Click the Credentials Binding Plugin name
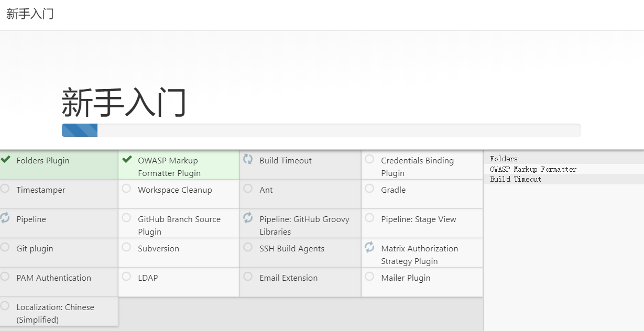The image size is (644, 331). 417,167
